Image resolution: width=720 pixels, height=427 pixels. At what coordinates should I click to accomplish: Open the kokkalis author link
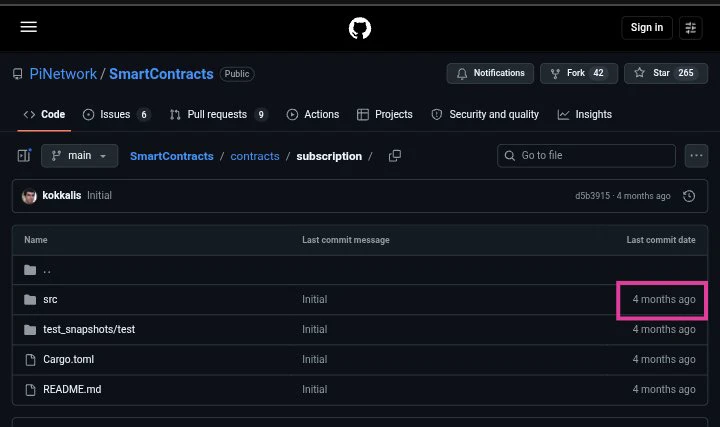pyautogui.click(x=62, y=196)
